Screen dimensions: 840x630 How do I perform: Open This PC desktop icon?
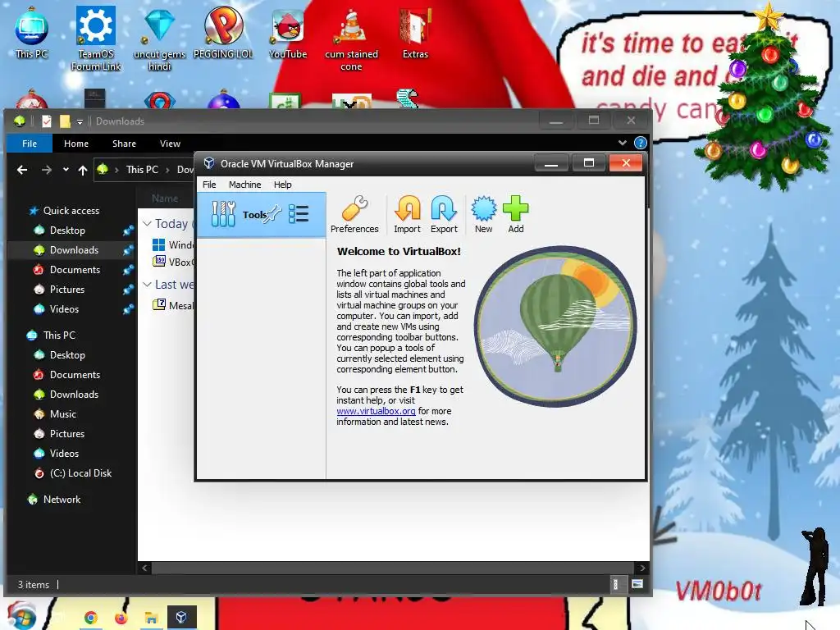[x=32, y=33]
